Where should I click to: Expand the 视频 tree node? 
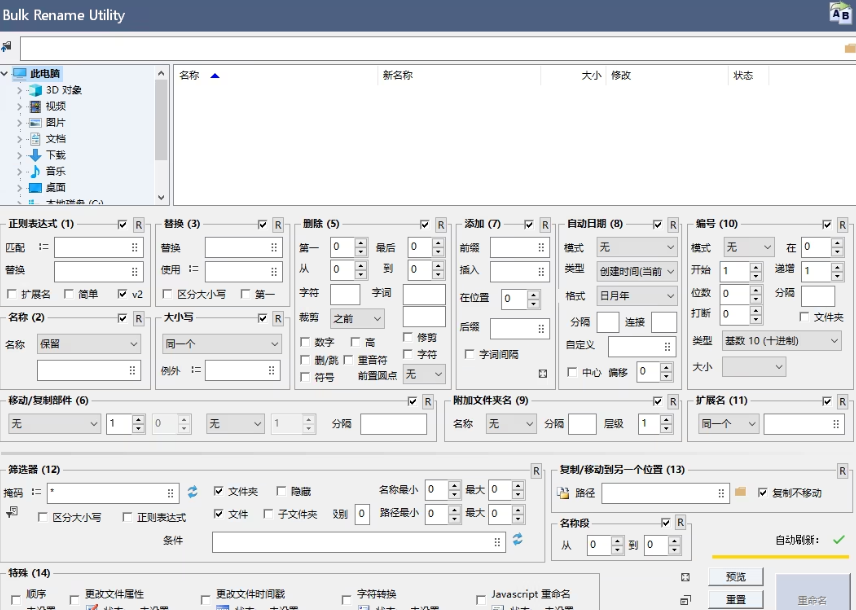coord(20,106)
